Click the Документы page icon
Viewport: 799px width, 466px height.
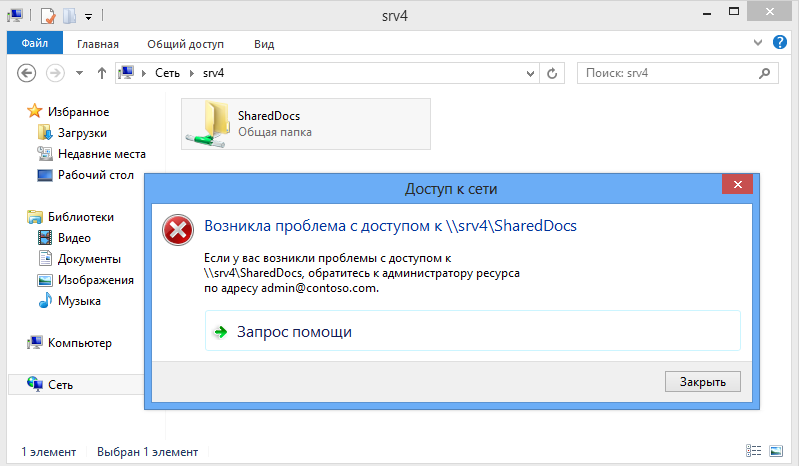click(45, 258)
